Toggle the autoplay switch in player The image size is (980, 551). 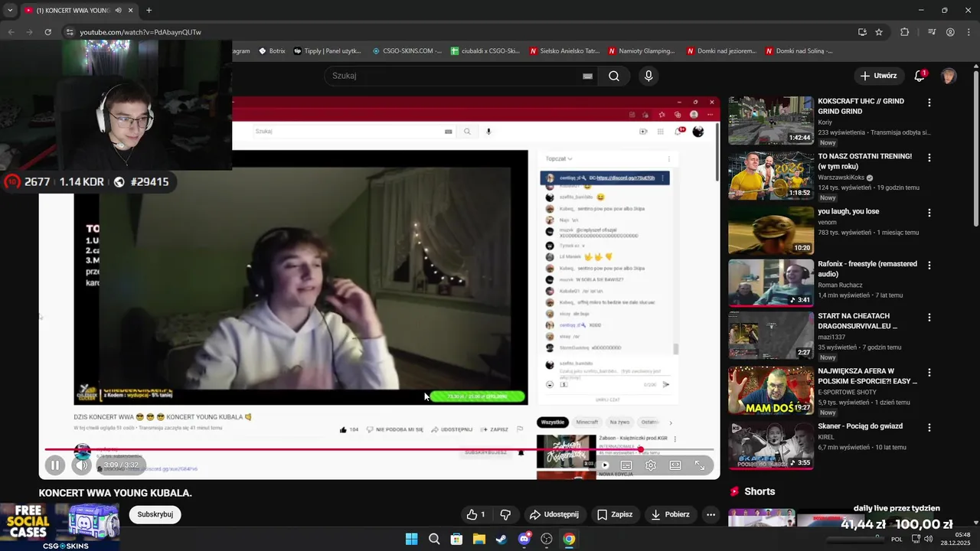pyautogui.click(x=604, y=465)
